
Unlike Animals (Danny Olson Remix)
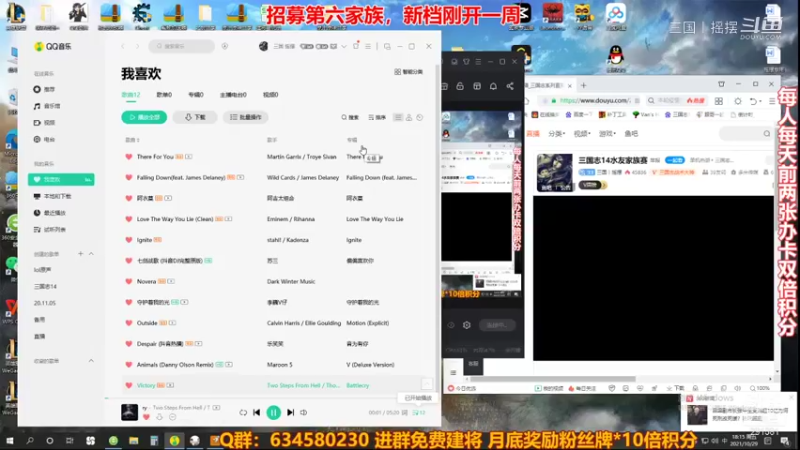129,365
